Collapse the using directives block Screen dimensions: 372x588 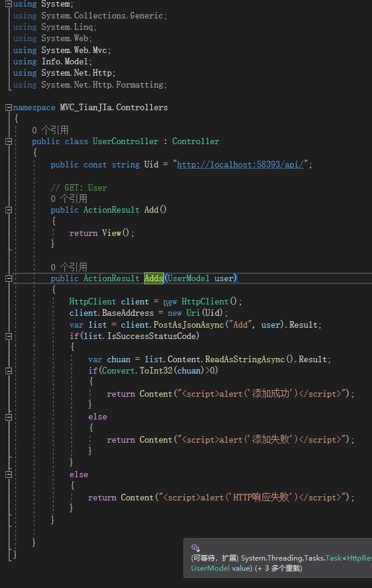[x=8, y=4]
